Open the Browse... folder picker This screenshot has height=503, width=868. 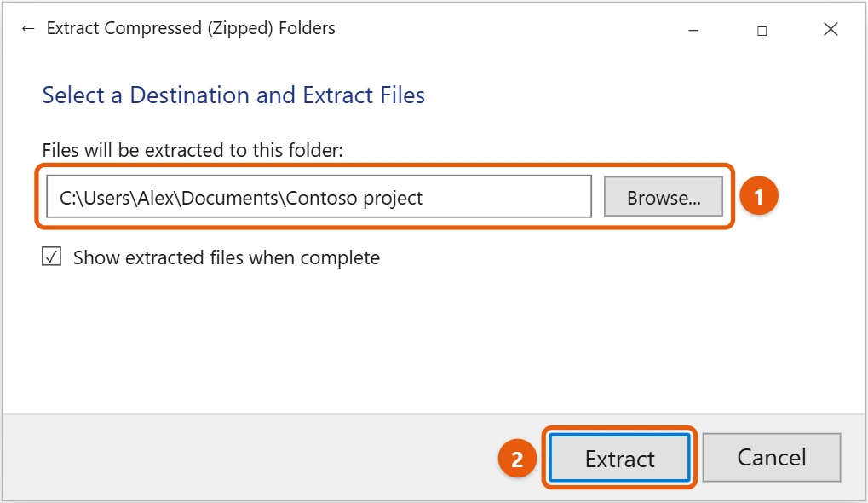coord(664,197)
